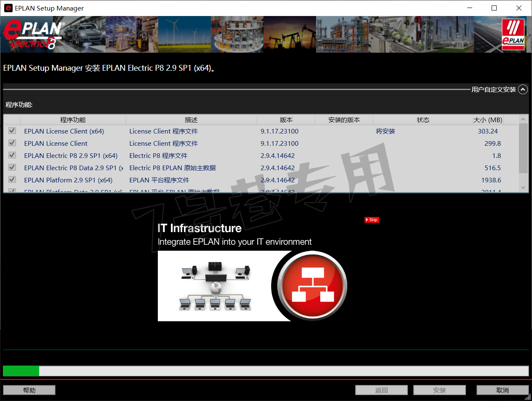Image resolution: width=532 pixels, height=401 pixels.
Task: Click description 'Electric P8 程序文件'
Action: click(x=158, y=155)
